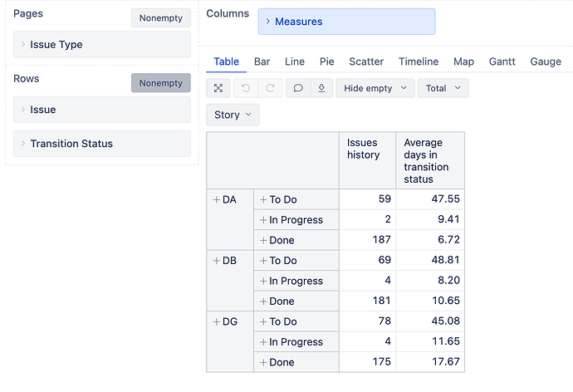
Task: Click the cell value 78
Action: 384,321
